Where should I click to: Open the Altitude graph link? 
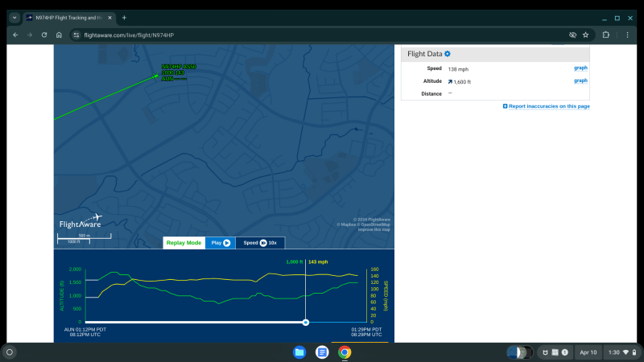click(x=580, y=80)
